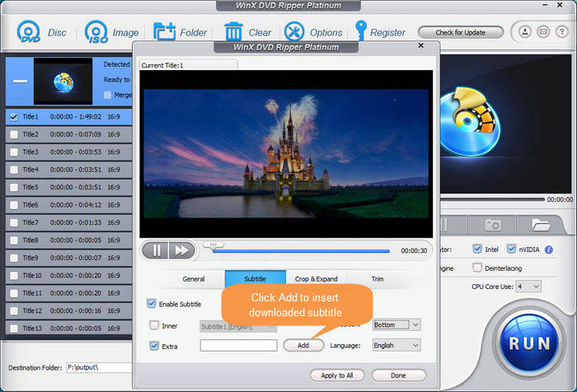This screenshot has width=577, height=392.
Task: Pause the preview playback
Action: point(155,250)
